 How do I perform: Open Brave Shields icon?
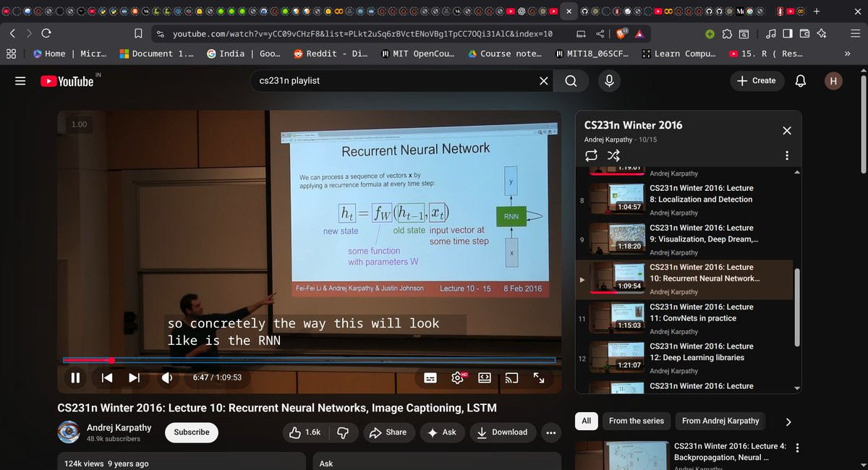pyautogui.click(x=623, y=33)
